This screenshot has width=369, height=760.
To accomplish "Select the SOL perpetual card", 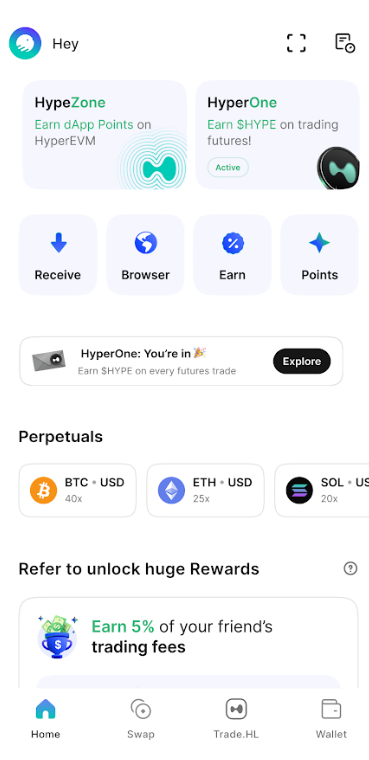I will (322, 490).
